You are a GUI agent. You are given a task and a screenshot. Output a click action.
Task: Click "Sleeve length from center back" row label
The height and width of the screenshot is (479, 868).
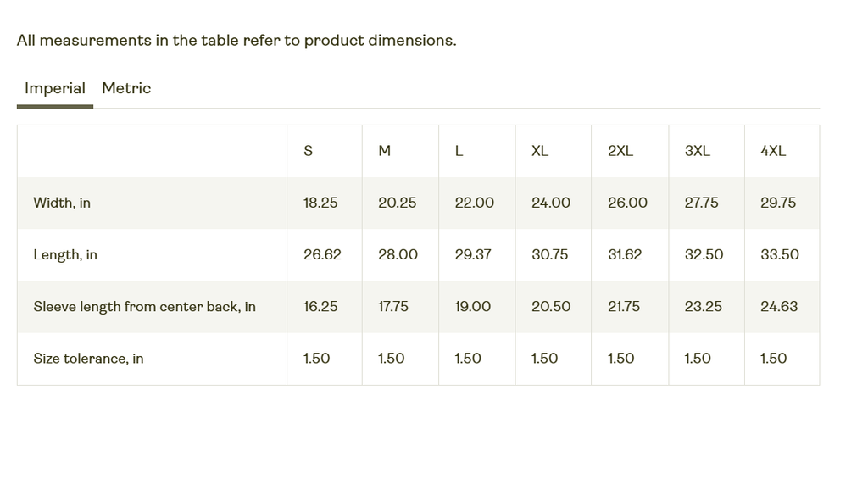[x=144, y=306]
